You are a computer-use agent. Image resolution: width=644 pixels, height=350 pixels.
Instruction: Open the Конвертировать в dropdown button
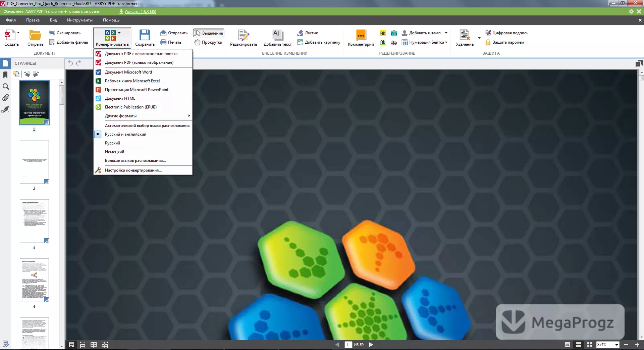click(112, 37)
